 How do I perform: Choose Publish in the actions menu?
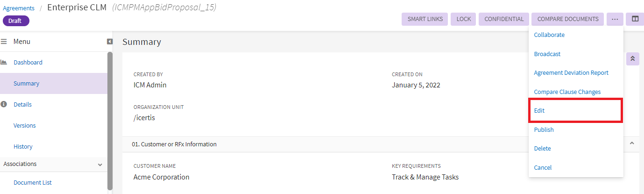coord(544,129)
